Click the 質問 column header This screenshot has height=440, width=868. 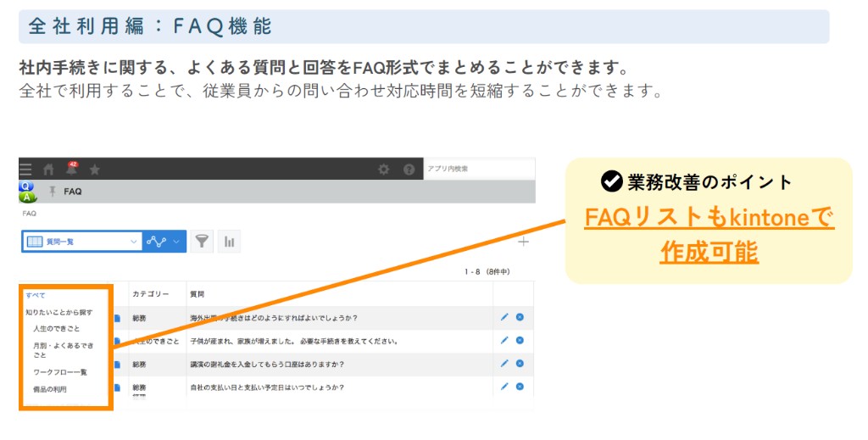[x=197, y=294]
